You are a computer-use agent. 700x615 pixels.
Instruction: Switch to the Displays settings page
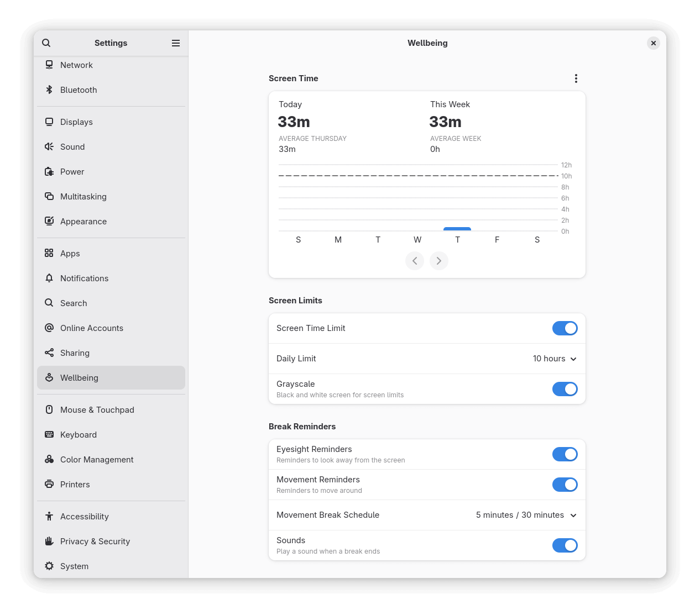click(49, 122)
